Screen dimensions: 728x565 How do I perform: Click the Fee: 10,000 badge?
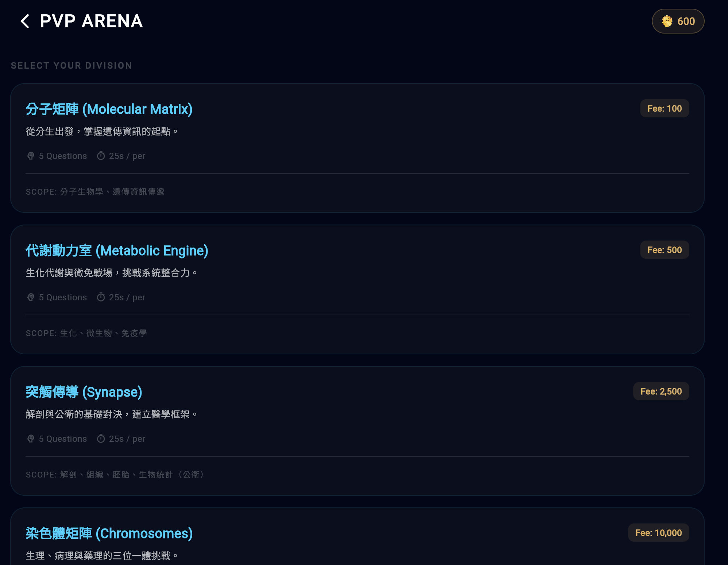[x=658, y=533]
